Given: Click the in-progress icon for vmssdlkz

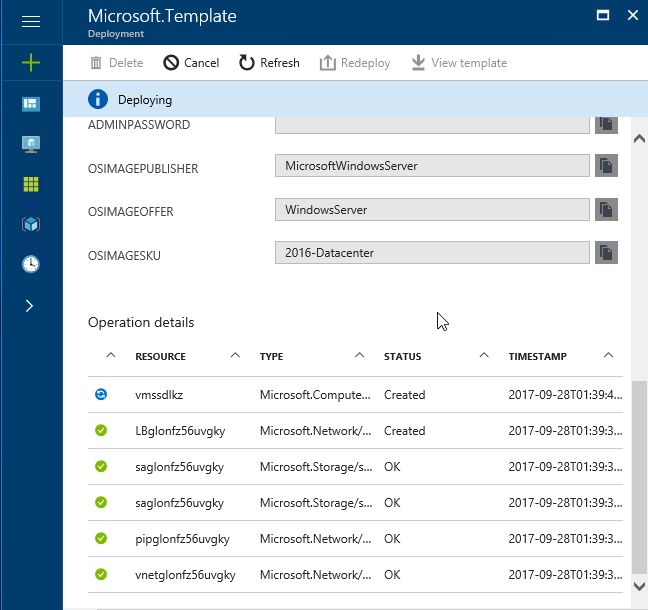Looking at the screenshot, I should coord(101,394).
